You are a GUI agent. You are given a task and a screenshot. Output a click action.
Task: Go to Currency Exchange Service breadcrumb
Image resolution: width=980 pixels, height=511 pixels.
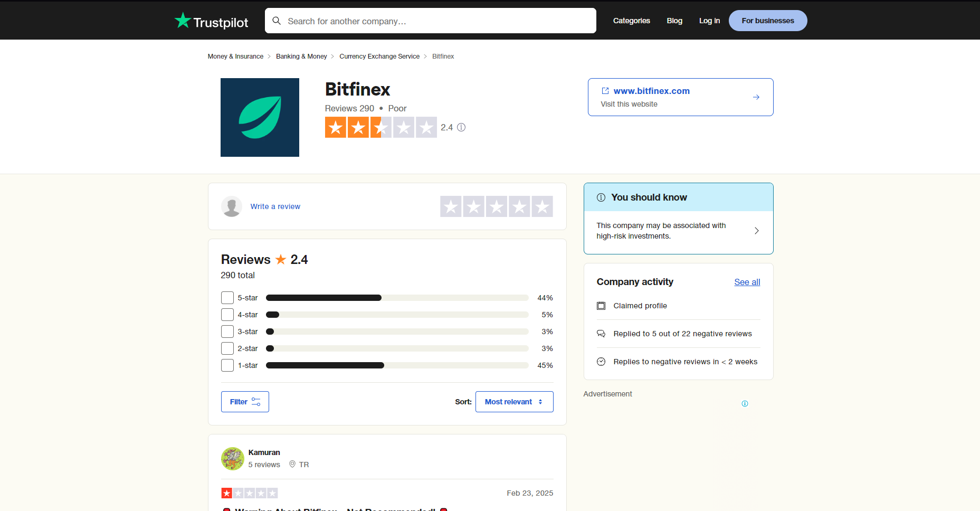[379, 56]
